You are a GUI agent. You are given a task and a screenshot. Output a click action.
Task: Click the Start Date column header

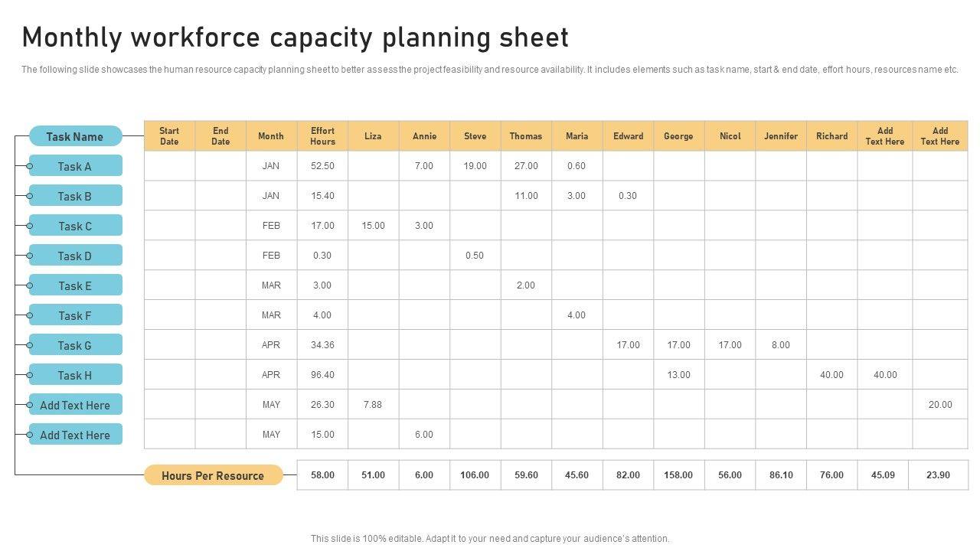pyautogui.click(x=169, y=136)
